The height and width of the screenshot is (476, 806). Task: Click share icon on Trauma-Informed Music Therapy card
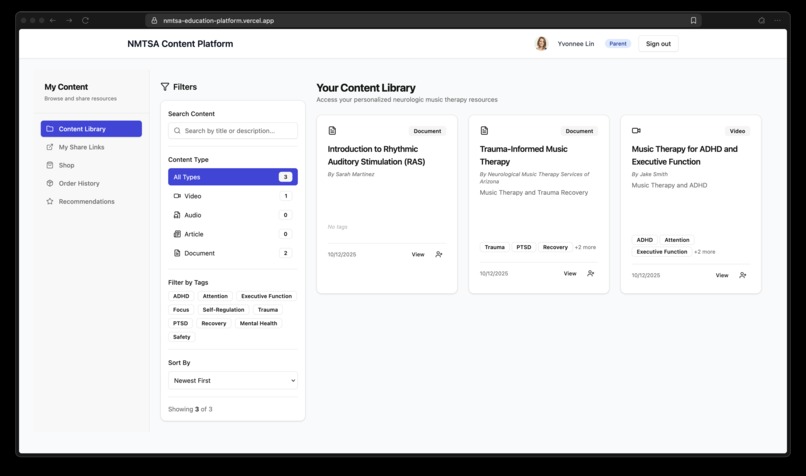point(591,273)
